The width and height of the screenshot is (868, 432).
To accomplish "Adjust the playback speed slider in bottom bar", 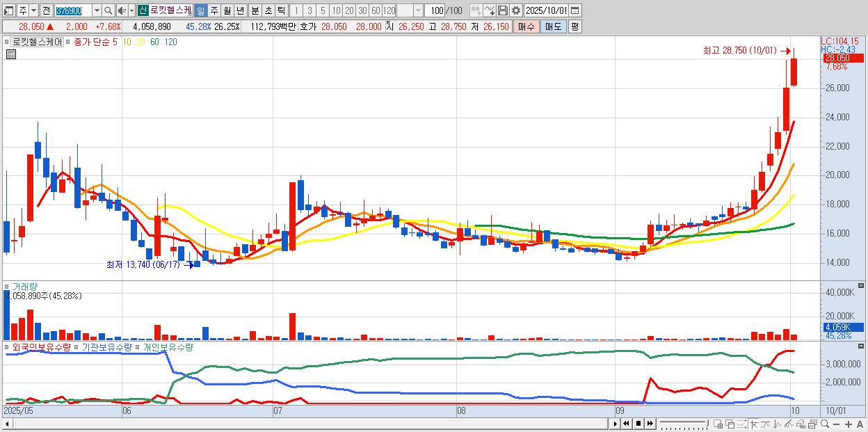I will pyautogui.click(x=684, y=424).
